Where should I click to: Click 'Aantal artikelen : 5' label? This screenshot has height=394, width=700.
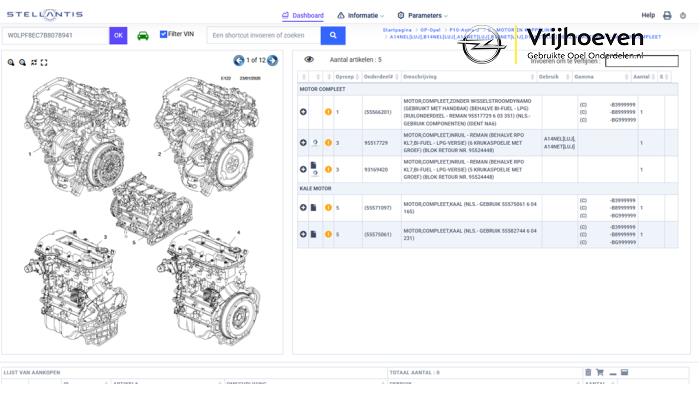point(355,60)
